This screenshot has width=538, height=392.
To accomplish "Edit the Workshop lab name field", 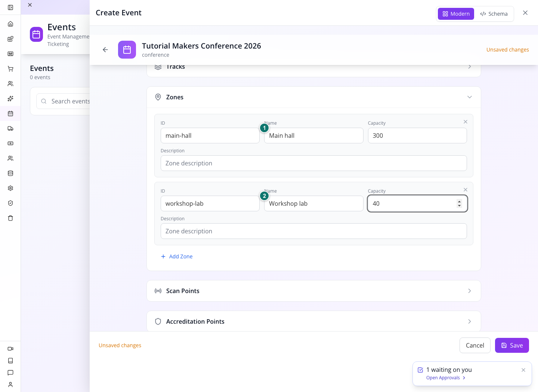I will 314,203.
